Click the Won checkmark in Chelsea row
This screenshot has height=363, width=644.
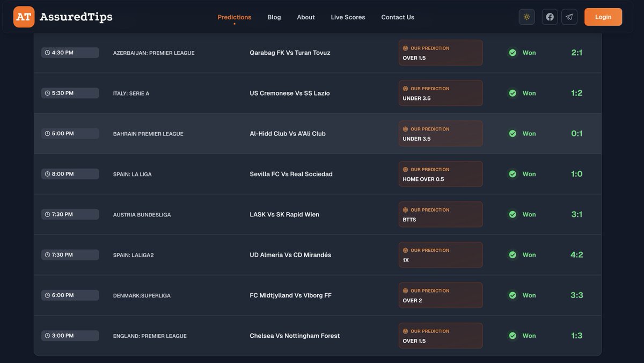[513, 336]
